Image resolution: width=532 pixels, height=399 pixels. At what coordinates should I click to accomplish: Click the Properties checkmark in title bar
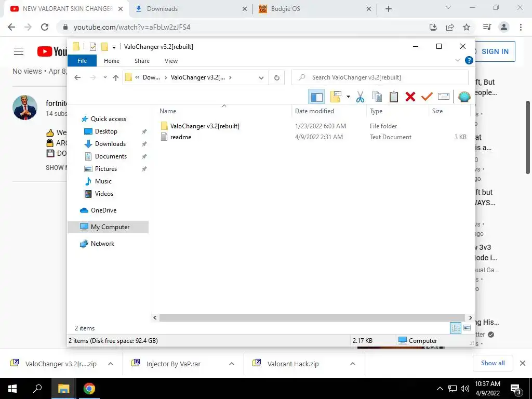click(92, 46)
